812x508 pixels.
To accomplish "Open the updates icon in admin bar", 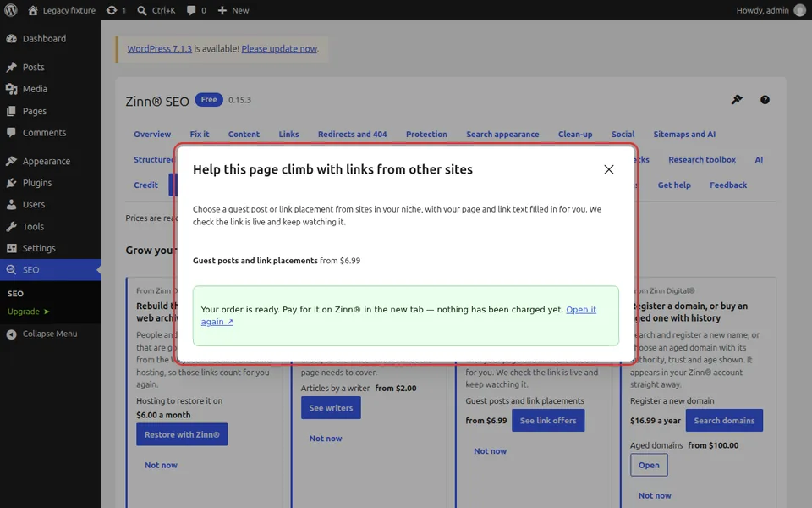I will tap(116, 10).
